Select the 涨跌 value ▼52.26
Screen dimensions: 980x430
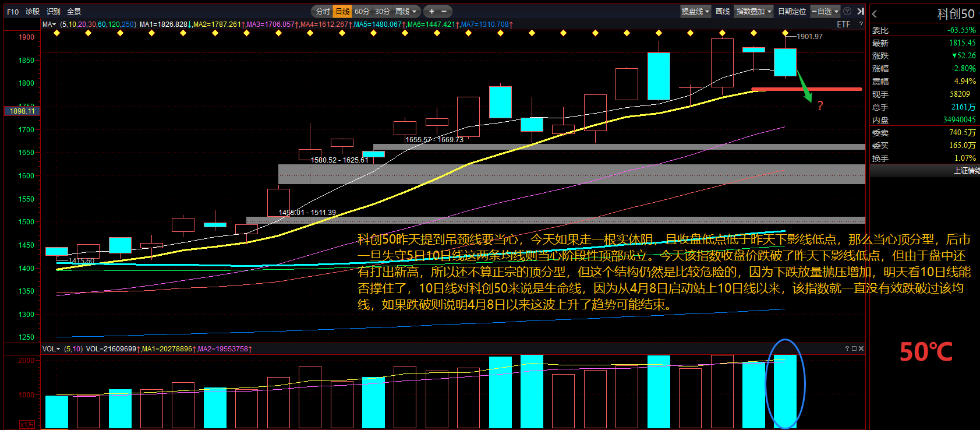click(x=964, y=56)
